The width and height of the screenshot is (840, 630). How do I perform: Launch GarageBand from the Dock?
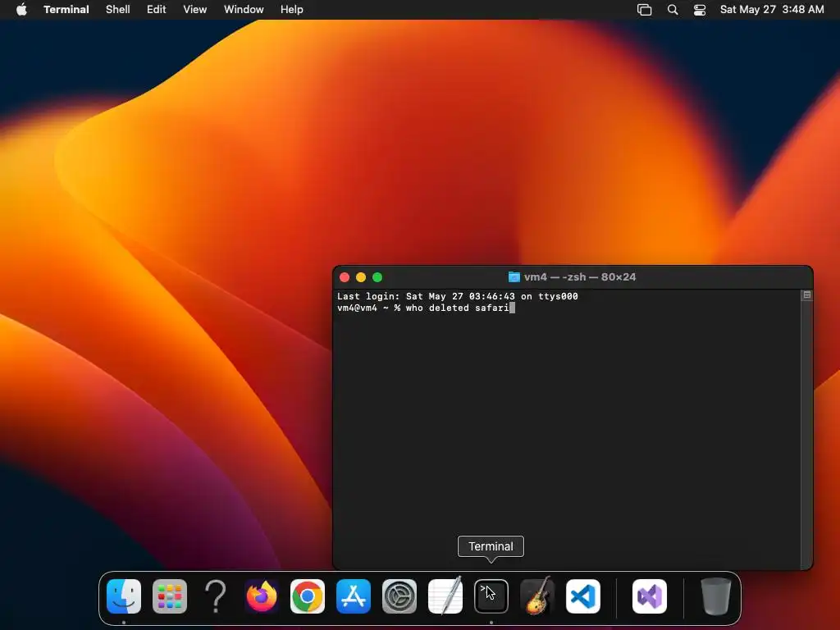[536, 596]
